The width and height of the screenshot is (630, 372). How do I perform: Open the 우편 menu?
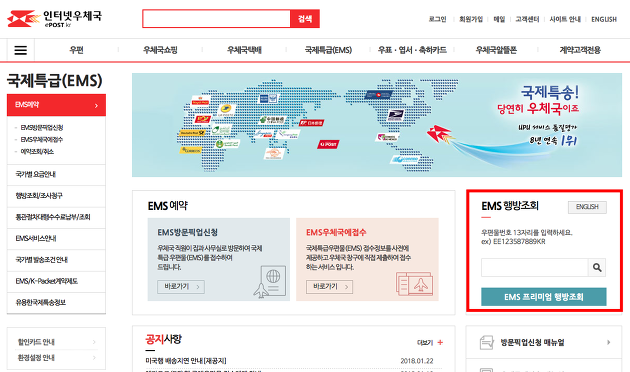76,50
